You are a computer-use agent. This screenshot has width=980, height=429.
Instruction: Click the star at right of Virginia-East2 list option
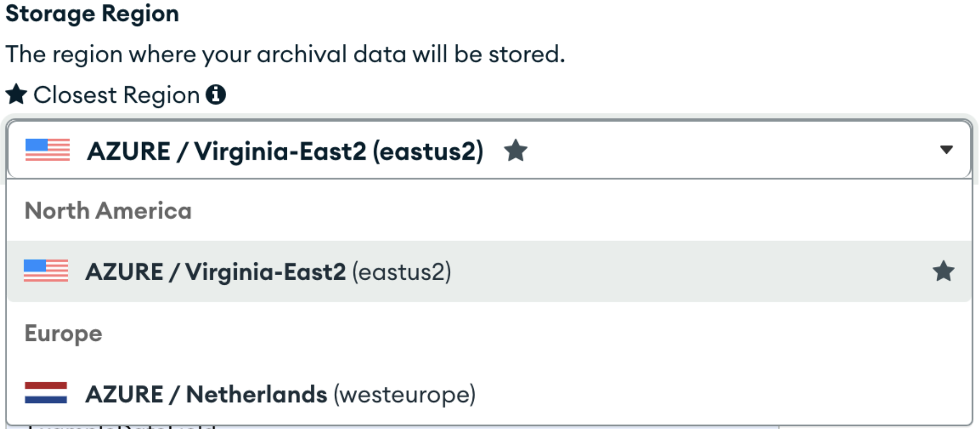[943, 271]
